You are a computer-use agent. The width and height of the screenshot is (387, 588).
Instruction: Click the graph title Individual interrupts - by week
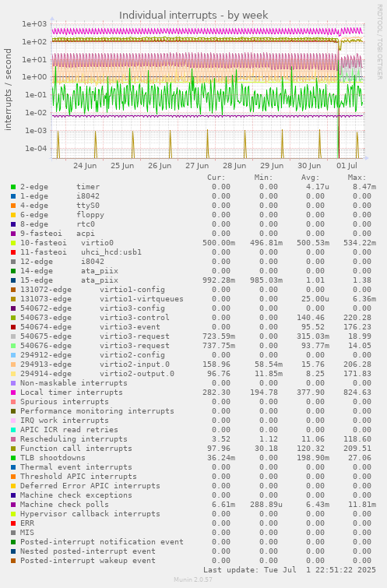pos(193,15)
